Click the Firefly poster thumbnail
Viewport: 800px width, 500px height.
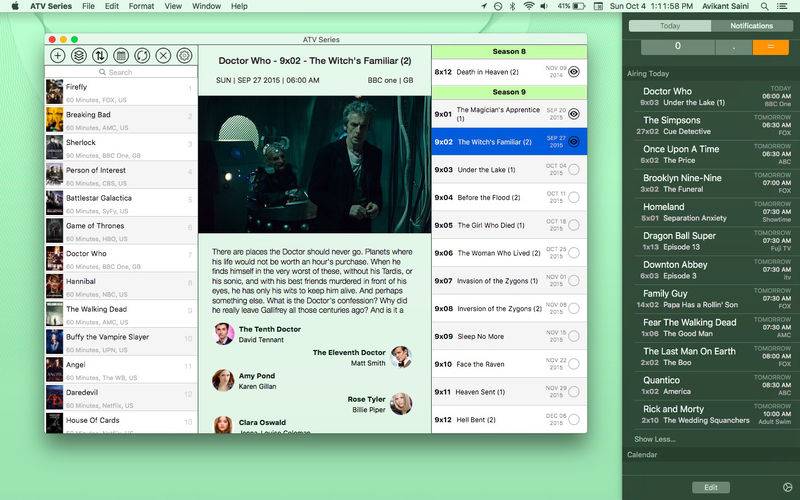pos(55,92)
